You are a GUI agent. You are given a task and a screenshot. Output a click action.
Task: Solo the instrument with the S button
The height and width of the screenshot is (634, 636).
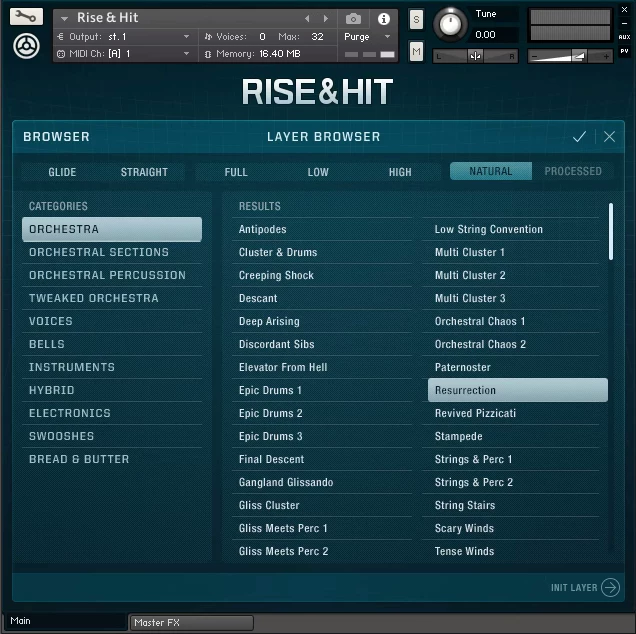pyautogui.click(x=416, y=19)
